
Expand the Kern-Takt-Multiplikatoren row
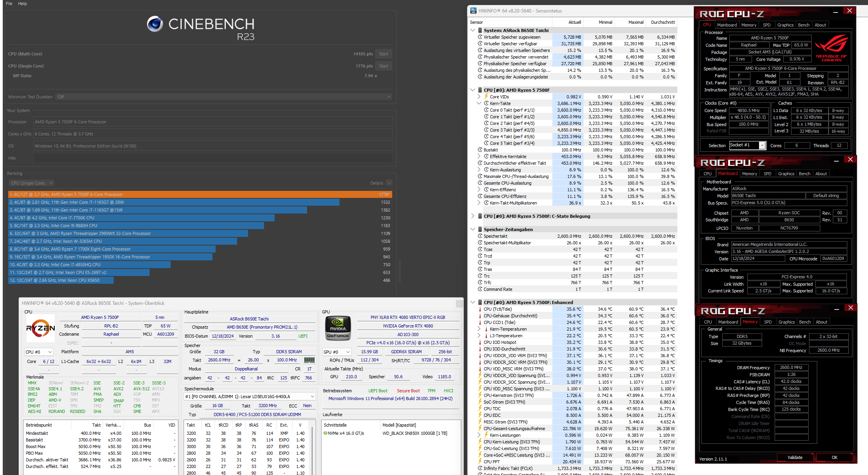pos(479,203)
